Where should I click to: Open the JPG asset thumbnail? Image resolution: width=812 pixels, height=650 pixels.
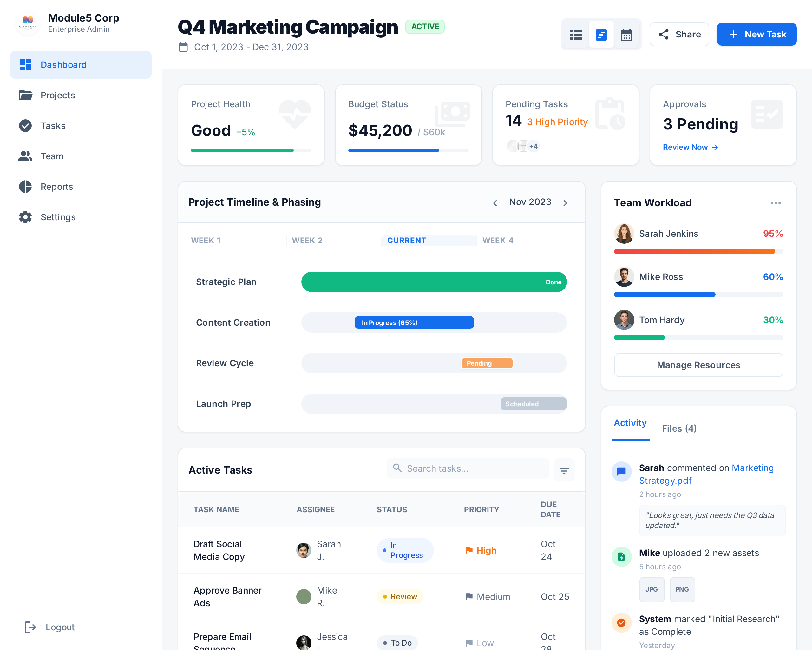tap(652, 589)
